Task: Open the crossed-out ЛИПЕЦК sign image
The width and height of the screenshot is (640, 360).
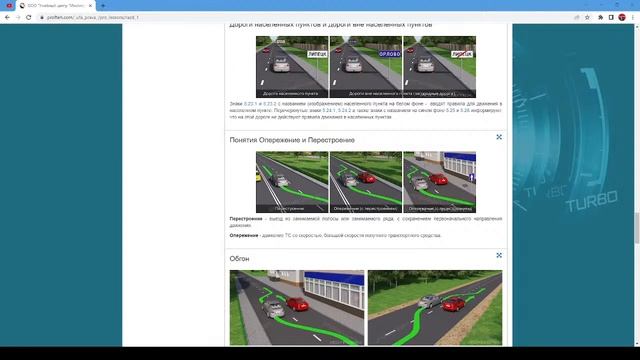Action: (440, 67)
